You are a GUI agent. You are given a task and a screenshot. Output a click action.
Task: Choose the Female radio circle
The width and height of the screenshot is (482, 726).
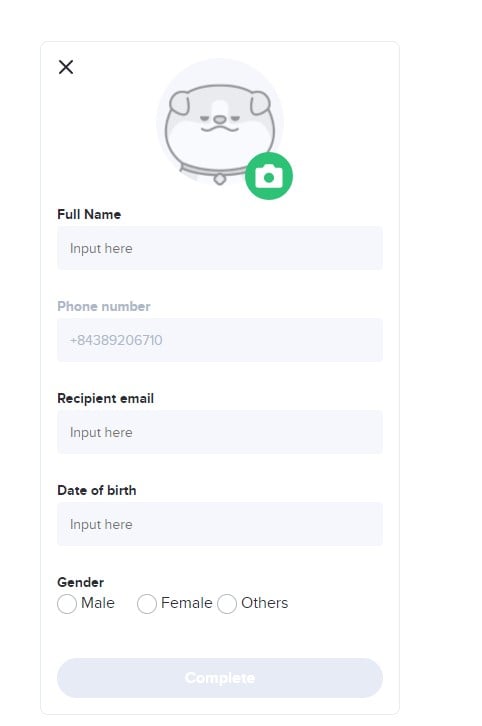(147, 604)
